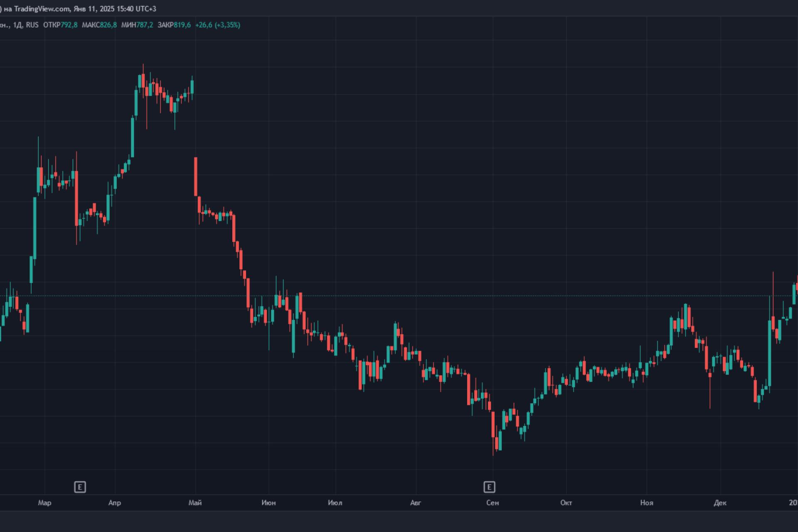Screen dimensions: 798x532
Task: Click the Дек label on the time axis
Action: pyautogui.click(x=720, y=503)
